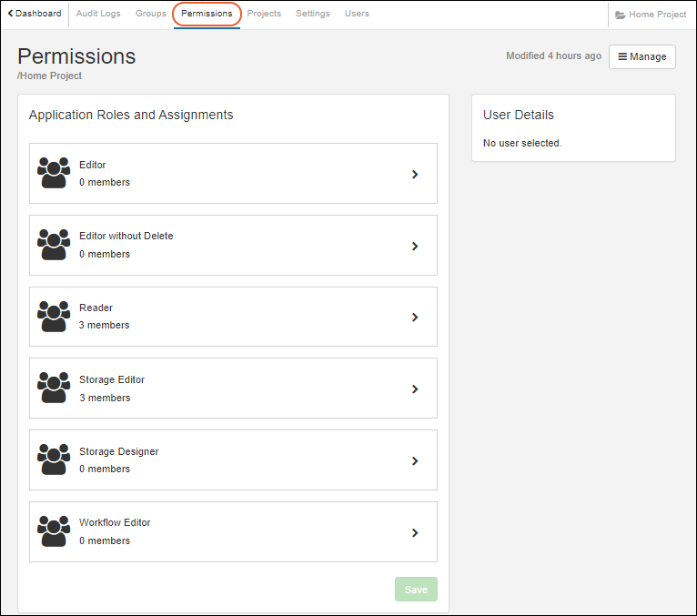Expand the Storage Editor role chevron
The width and height of the screenshot is (697, 616).
click(415, 389)
